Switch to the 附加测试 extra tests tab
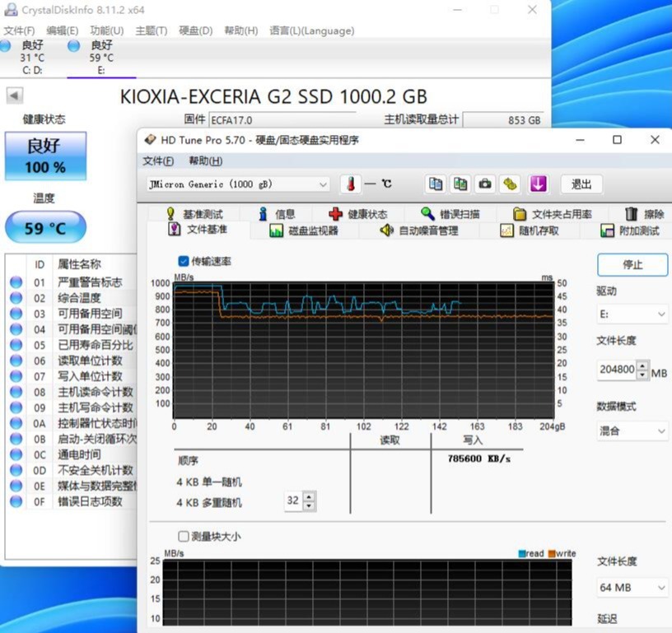 tap(630, 230)
